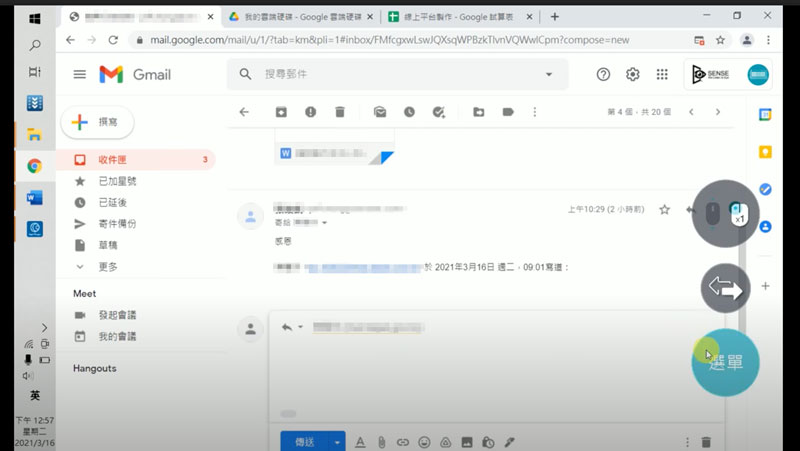Open reply type dropdown arrow
This screenshot has height=451, width=800.
point(301,327)
